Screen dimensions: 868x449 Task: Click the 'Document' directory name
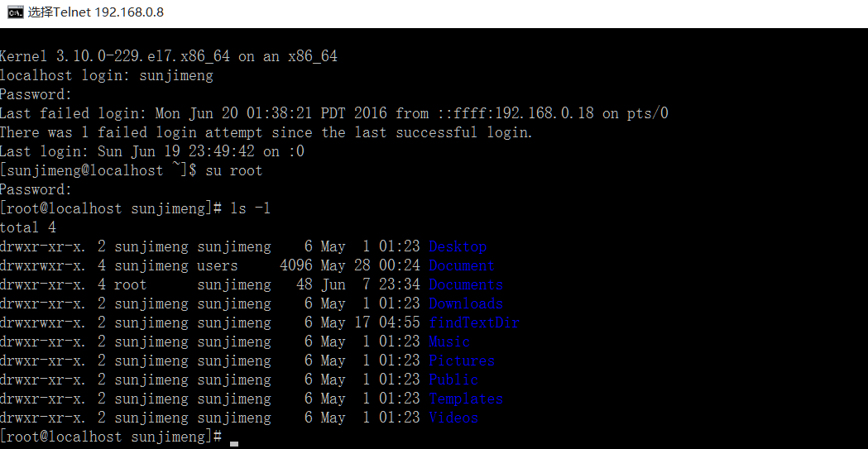point(461,265)
